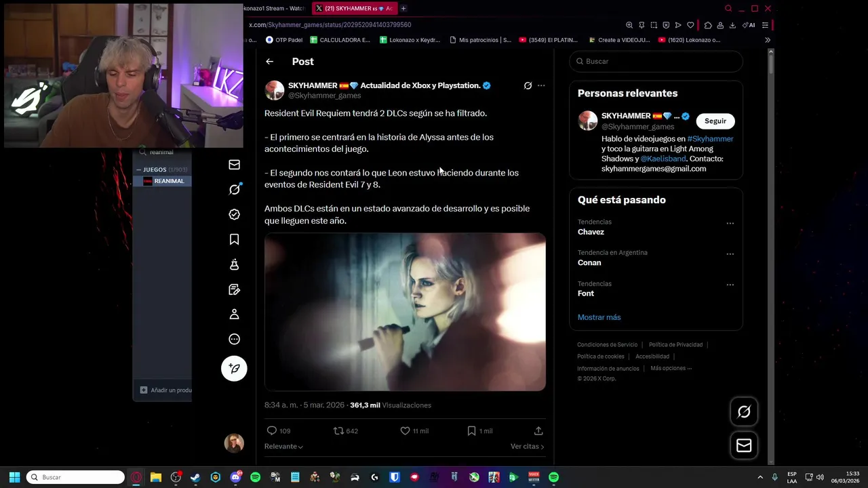Open the ad blocker shield icon
The width and height of the screenshot is (868, 488).
click(666, 25)
